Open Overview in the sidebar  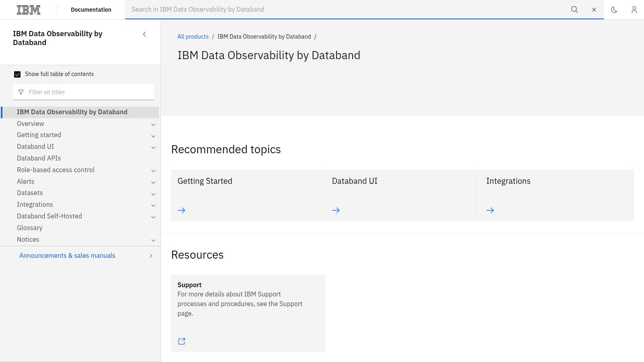(31, 123)
